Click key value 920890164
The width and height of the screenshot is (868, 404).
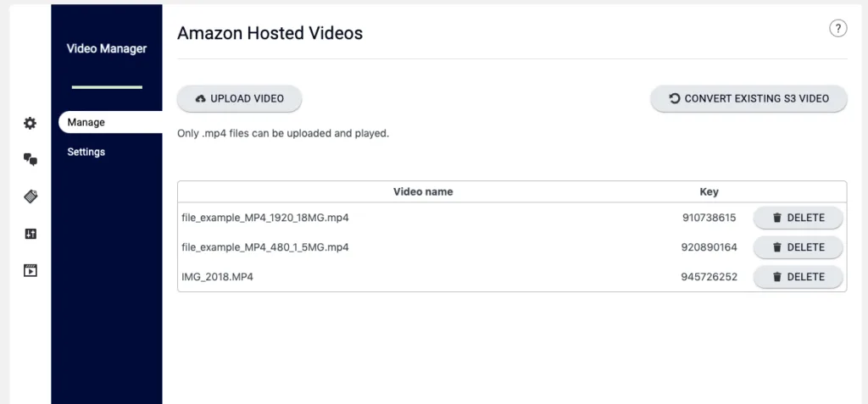(709, 247)
